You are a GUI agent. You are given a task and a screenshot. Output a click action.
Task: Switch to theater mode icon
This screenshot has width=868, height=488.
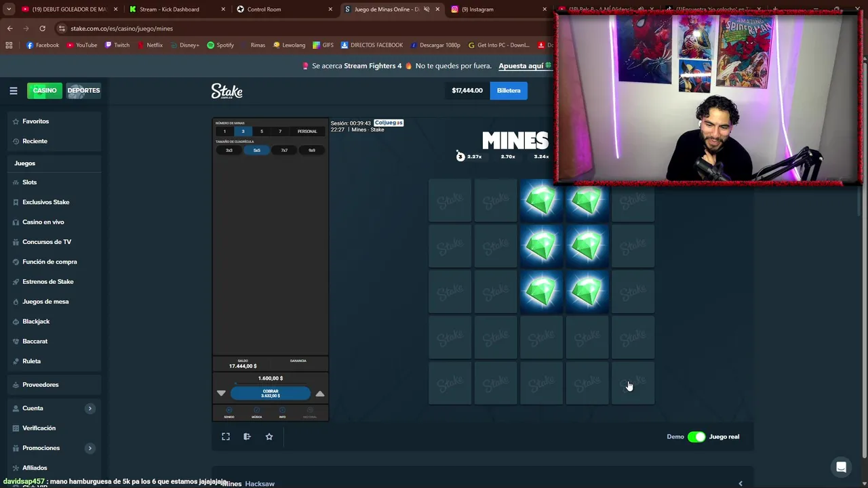247,436
